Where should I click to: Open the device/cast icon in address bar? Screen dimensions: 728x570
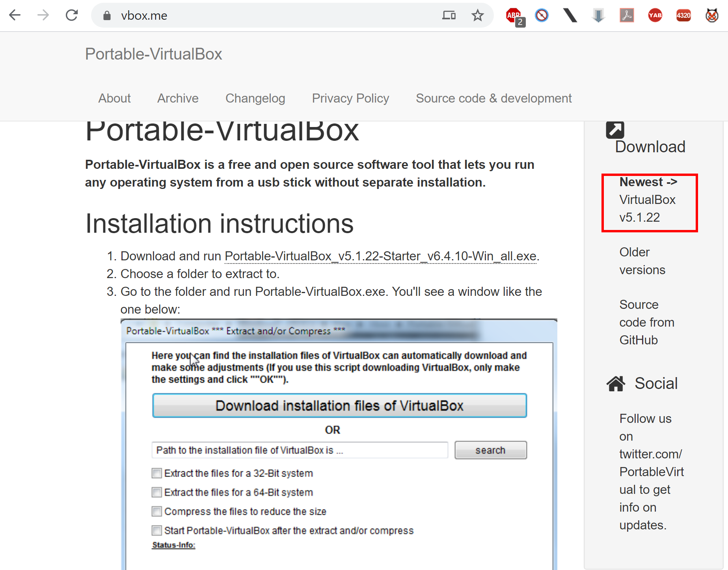coord(449,15)
